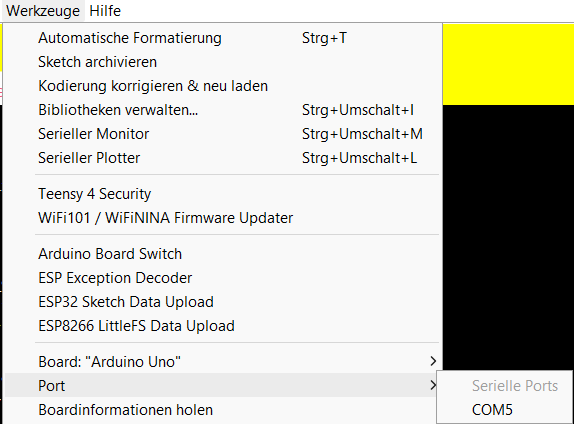This screenshot has height=424, width=574.
Task: Select Port menu entry
Action: click(x=223, y=386)
